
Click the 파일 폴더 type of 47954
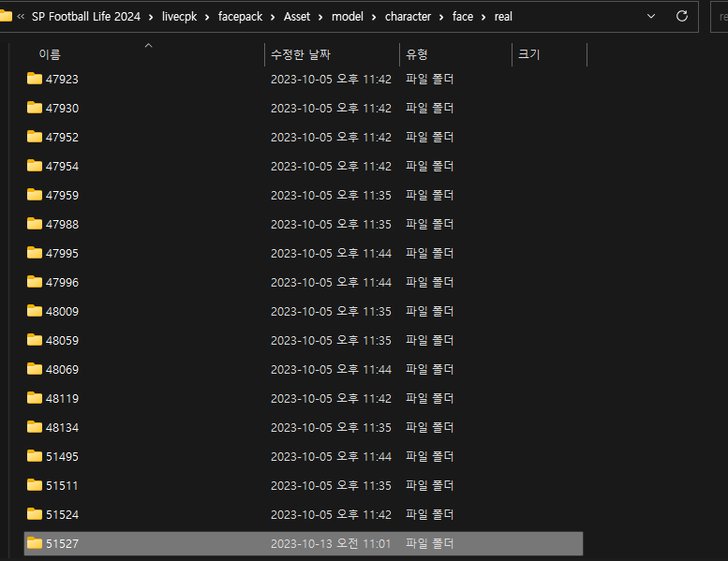pos(429,166)
